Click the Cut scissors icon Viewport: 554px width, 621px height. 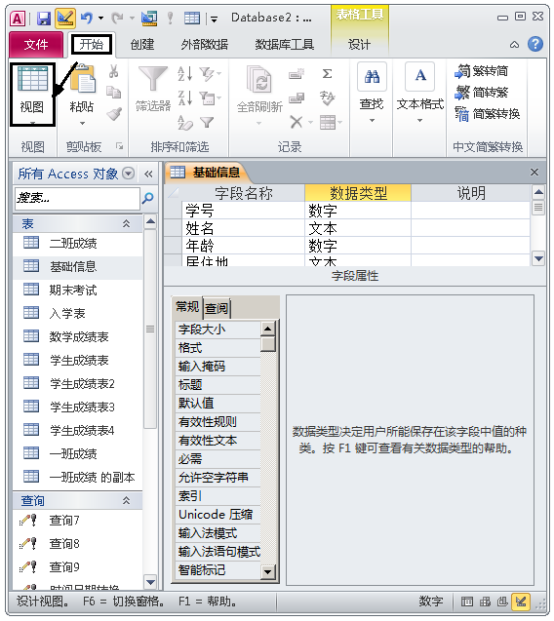[114, 71]
